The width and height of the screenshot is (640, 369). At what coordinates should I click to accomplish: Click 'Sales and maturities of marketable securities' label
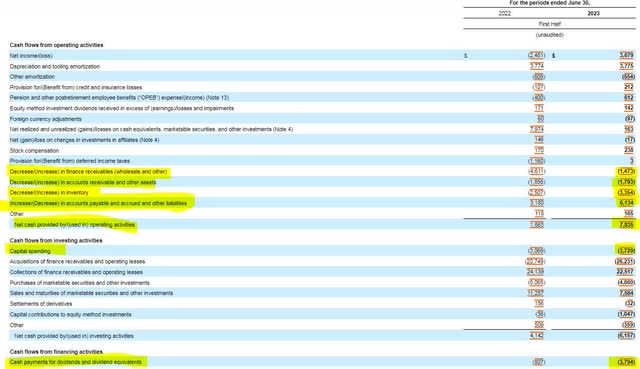point(91,293)
